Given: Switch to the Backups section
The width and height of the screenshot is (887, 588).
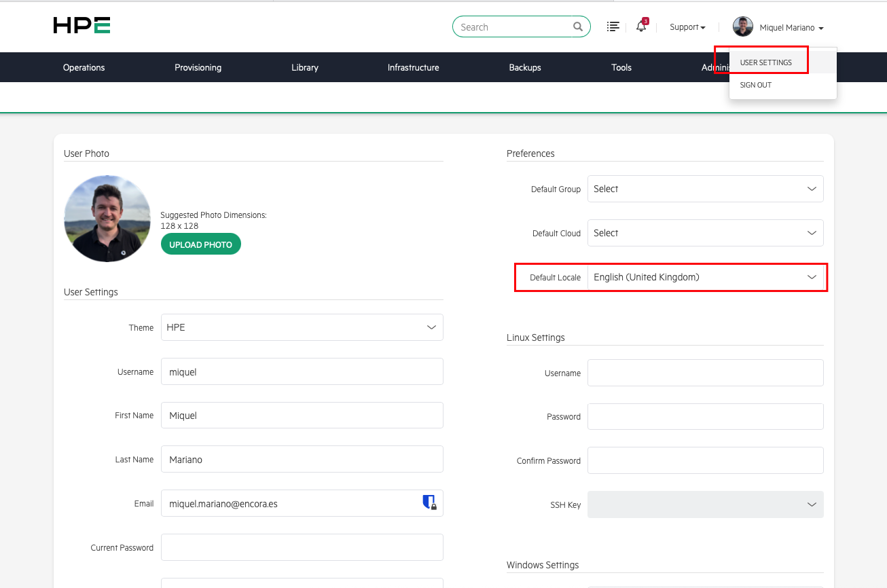Looking at the screenshot, I should tap(524, 67).
